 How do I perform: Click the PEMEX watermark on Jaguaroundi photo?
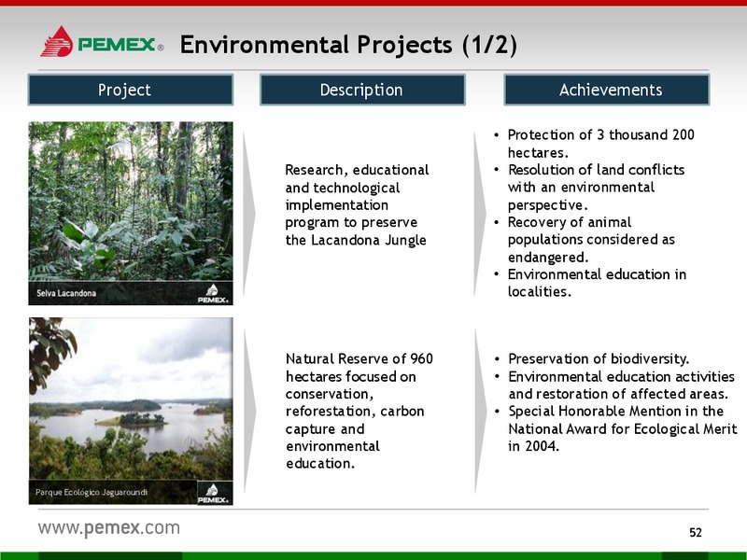213,494
